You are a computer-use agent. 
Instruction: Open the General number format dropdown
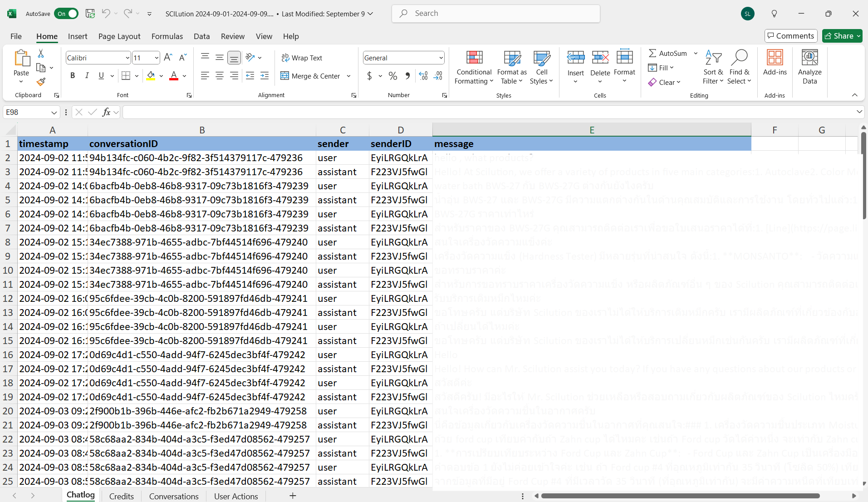click(441, 58)
